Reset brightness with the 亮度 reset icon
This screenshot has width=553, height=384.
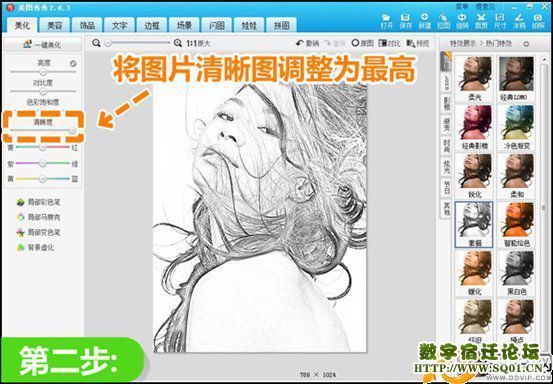(x=73, y=63)
